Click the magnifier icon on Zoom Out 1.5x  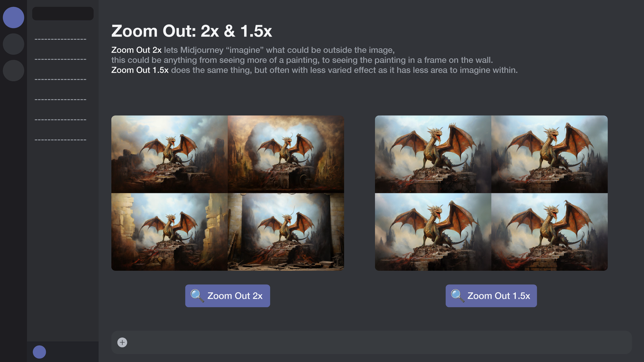coord(457,296)
